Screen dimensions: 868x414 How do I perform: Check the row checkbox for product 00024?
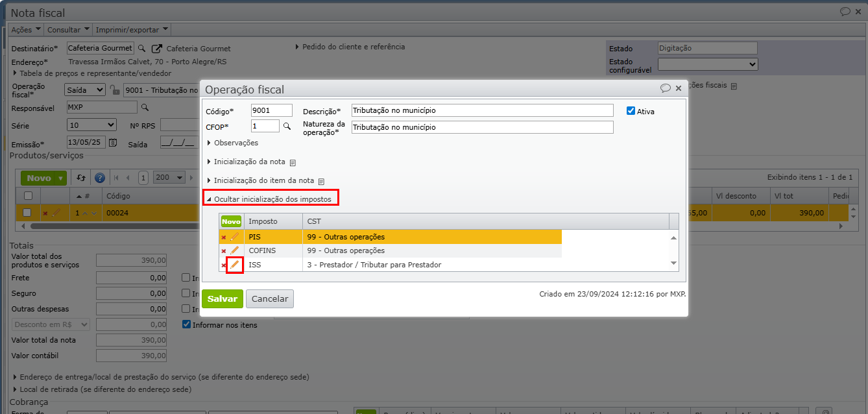pos(27,213)
